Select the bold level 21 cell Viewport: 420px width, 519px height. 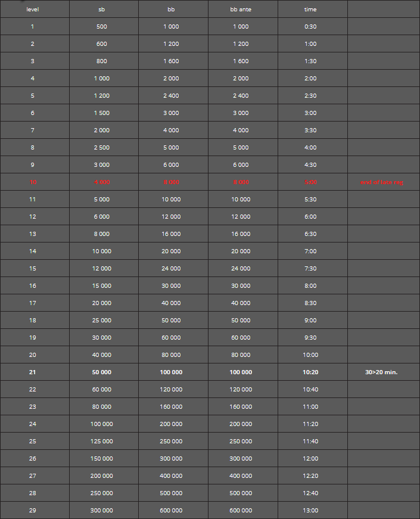32,372
